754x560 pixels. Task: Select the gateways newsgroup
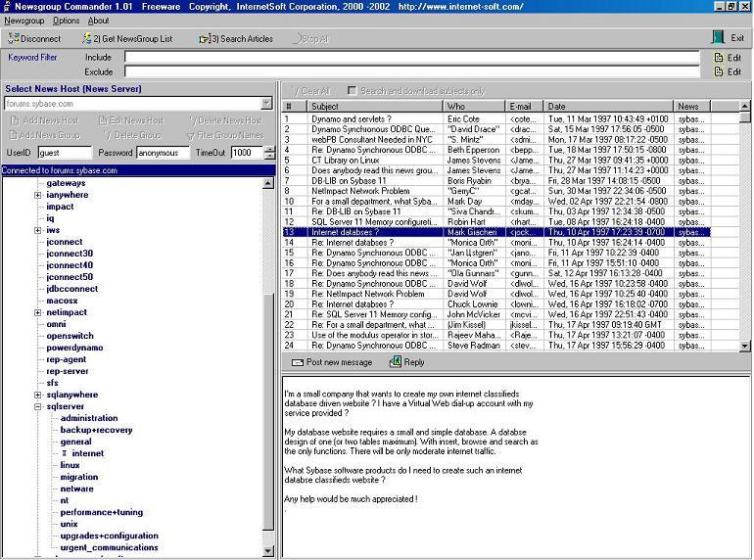point(66,183)
